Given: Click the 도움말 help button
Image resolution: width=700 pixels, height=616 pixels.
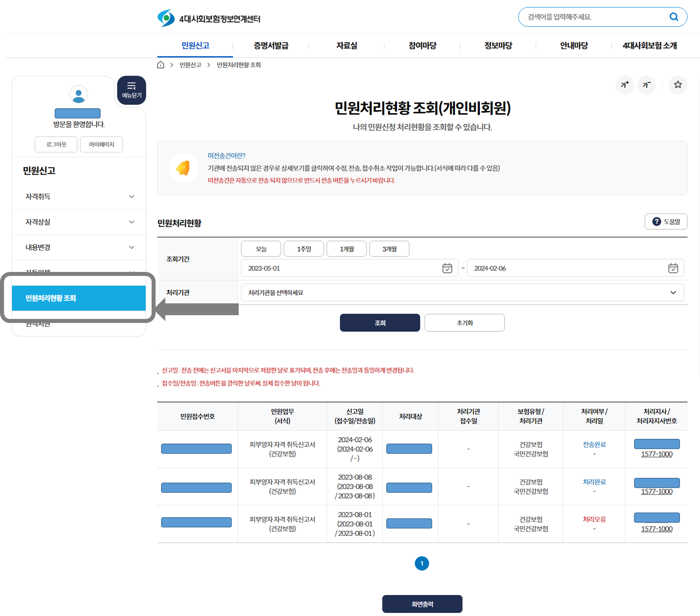Looking at the screenshot, I should tap(666, 222).
